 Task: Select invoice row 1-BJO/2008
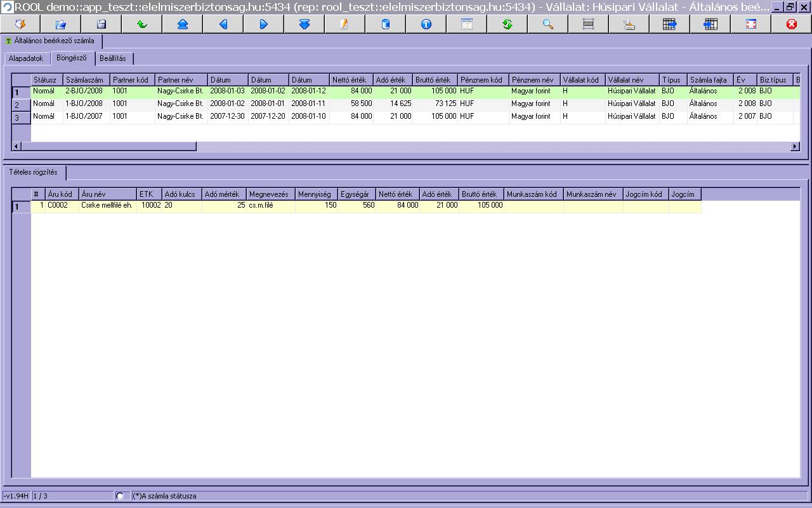pyautogui.click(x=415, y=104)
